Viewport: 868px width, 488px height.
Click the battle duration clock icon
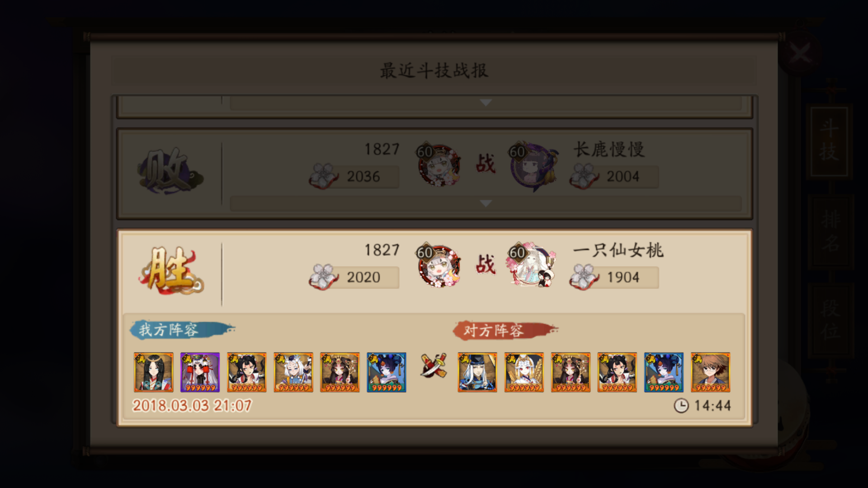click(x=681, y=406)
